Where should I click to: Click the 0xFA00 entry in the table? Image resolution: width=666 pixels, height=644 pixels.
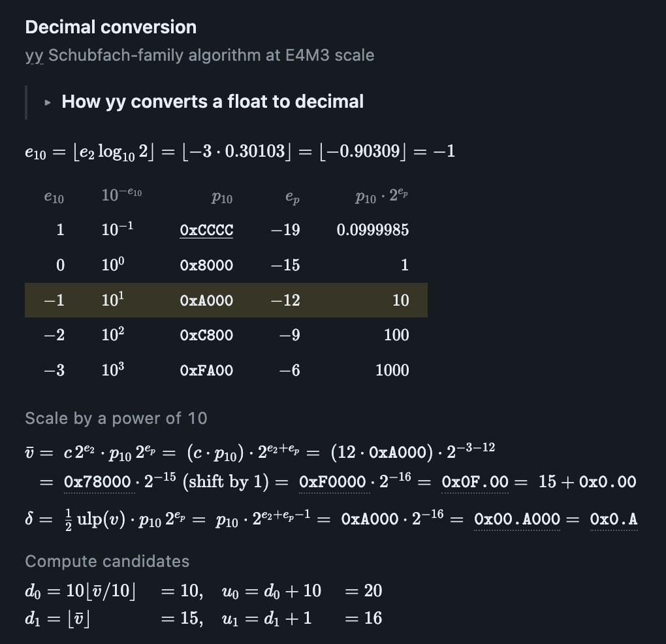pyautogui.click(x=206, y=370)
